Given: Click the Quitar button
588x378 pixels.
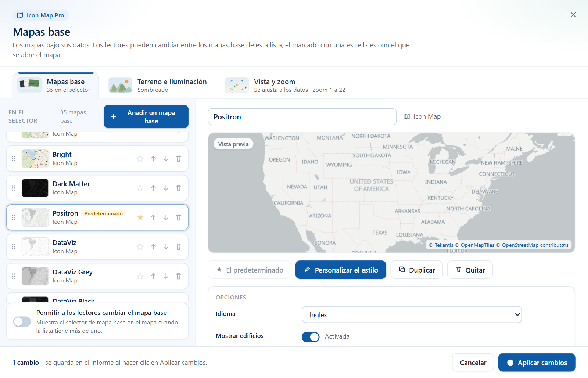Looking at the screenshot, I should tap(470, 270).
